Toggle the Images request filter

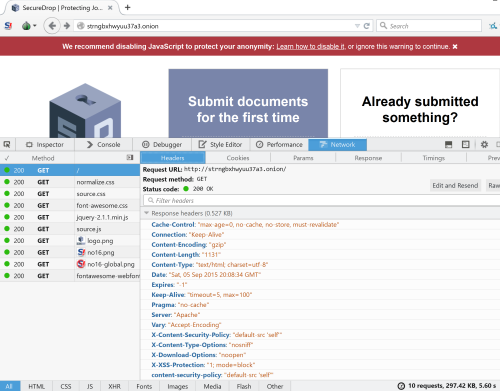[178, 386]
